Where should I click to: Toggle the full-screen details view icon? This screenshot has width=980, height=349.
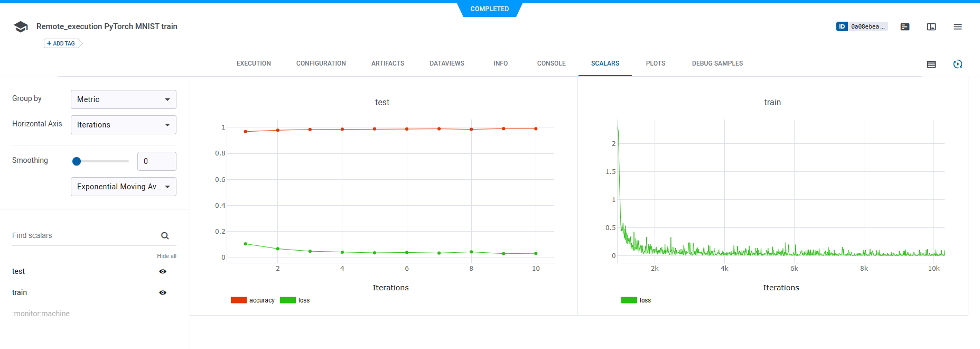(931, 27)
